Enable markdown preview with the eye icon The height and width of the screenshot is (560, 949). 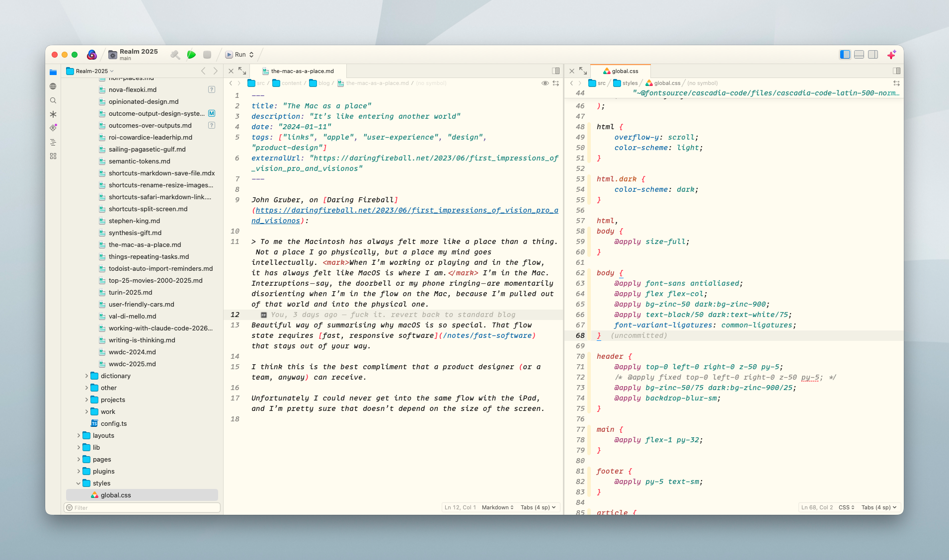point(545,83)
